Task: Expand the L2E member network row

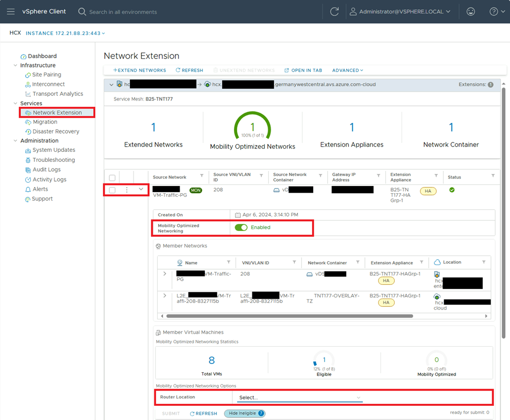Action: (x=165, y=296)
